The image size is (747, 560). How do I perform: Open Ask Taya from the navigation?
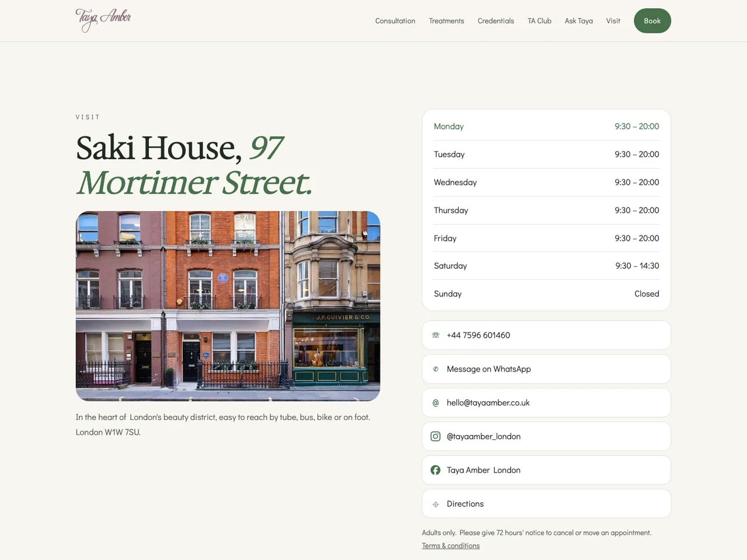click(x=579, y=21)
